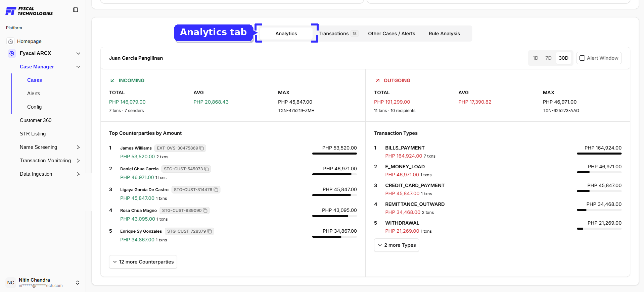This screenshot has width=644, height=292.
Task: Go to Cases in sidebar
Action: pyautogui.click(x=35, y=80)
